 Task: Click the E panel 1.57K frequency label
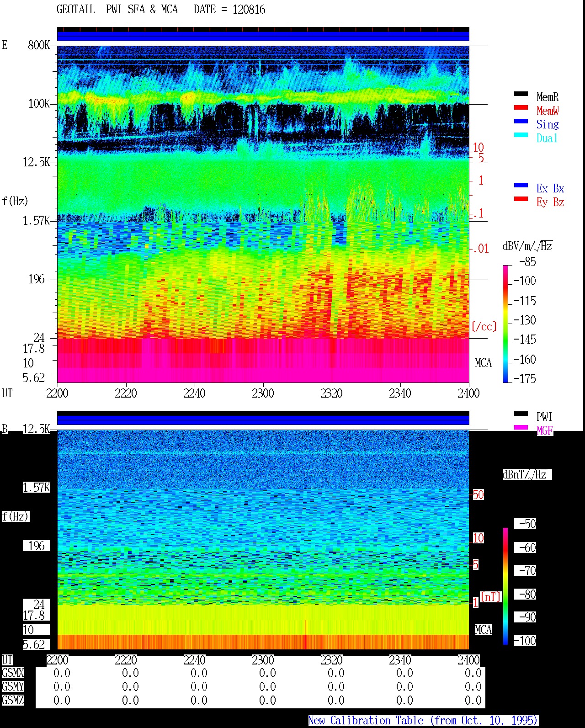point(37,220)
